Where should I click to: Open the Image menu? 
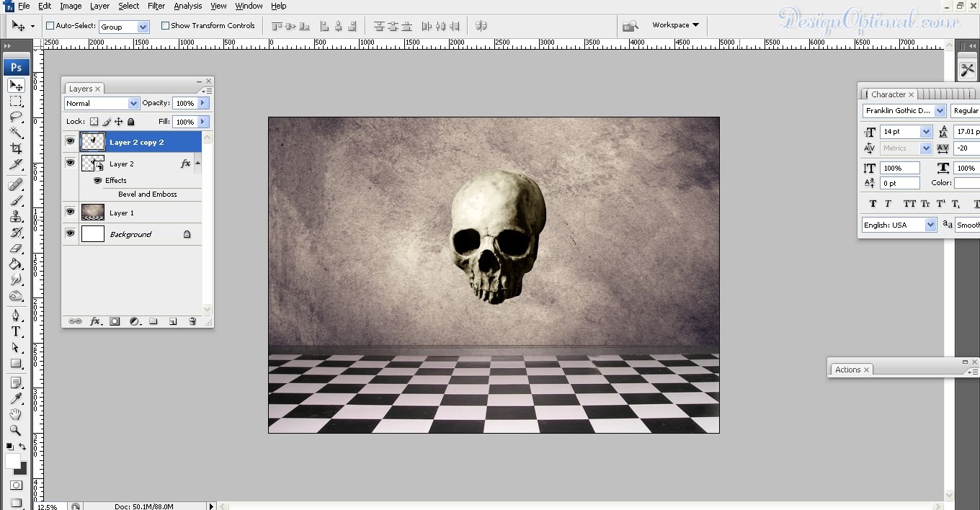pos(71,6)
